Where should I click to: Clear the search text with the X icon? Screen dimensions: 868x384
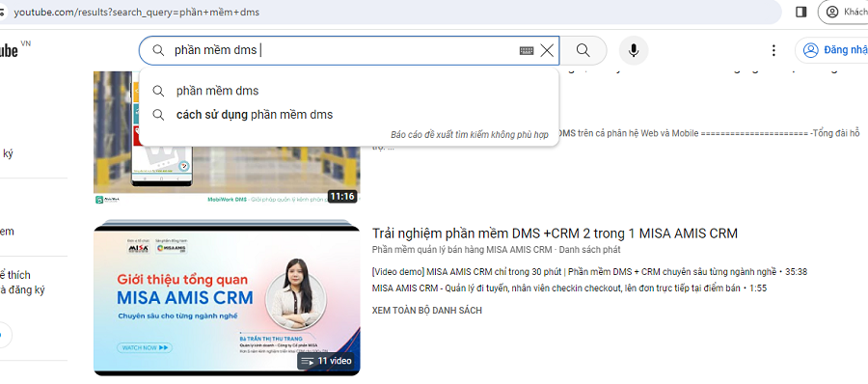pos(547,50)
